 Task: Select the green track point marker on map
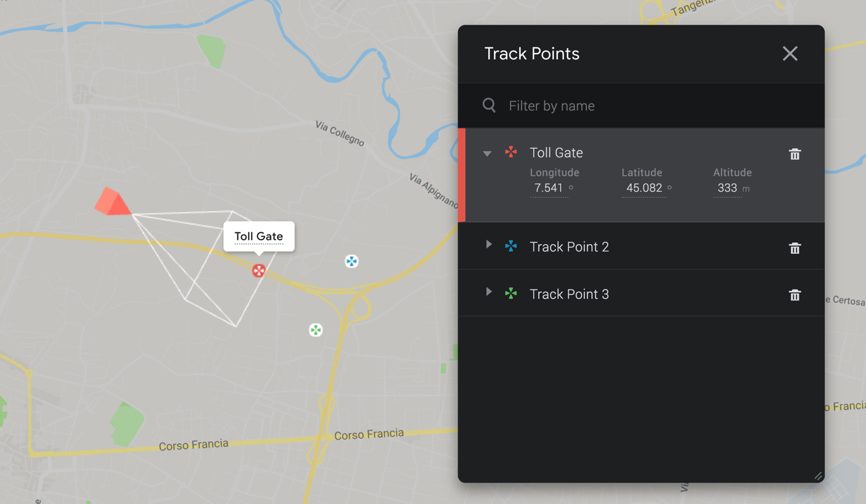(x=316, y=330)
